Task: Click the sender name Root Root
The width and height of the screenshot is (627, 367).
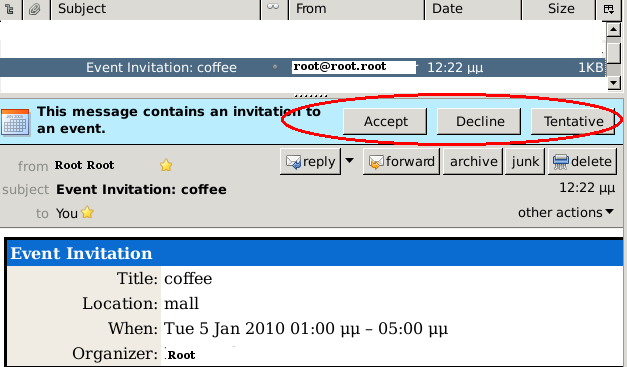Action: (84, 165)
